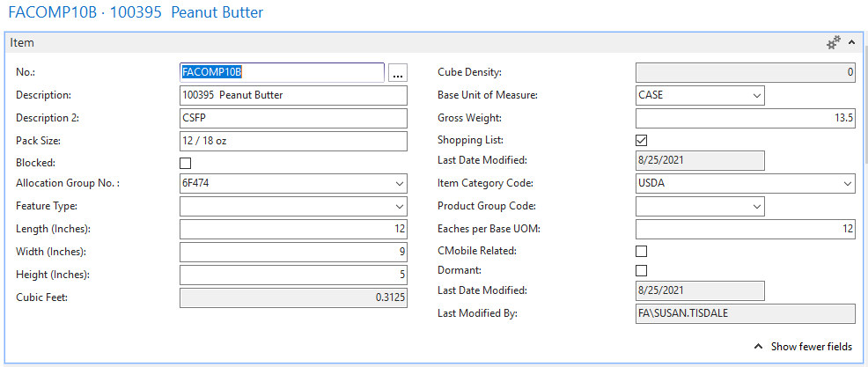Click the Length (Inches) field

(293, 230)
